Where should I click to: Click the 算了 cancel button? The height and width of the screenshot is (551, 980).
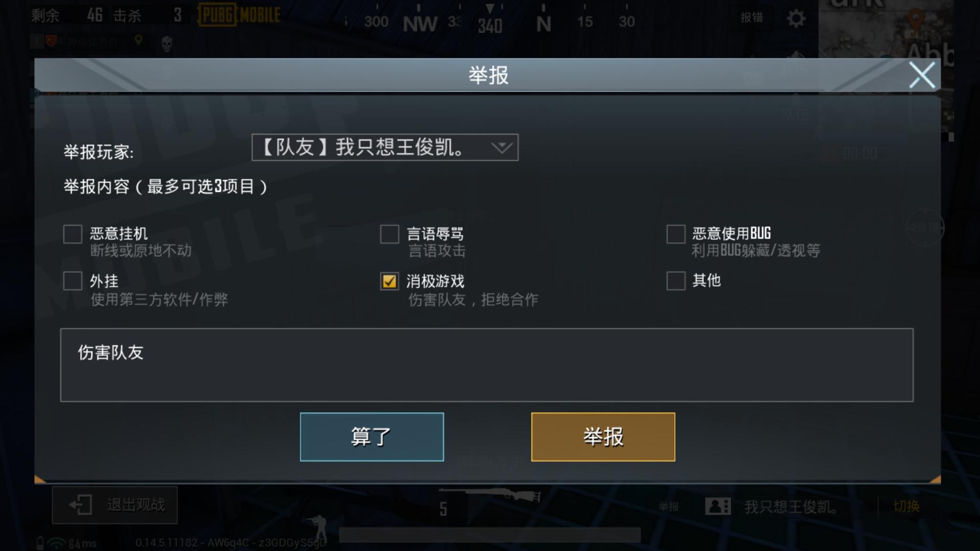click(372, 437)
